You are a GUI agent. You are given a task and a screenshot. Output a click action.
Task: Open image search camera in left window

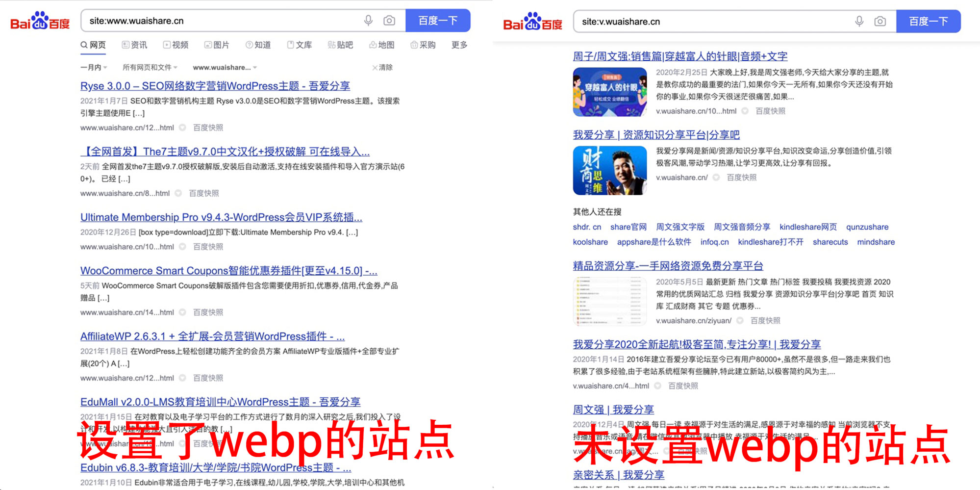click(x=389, y=21)
